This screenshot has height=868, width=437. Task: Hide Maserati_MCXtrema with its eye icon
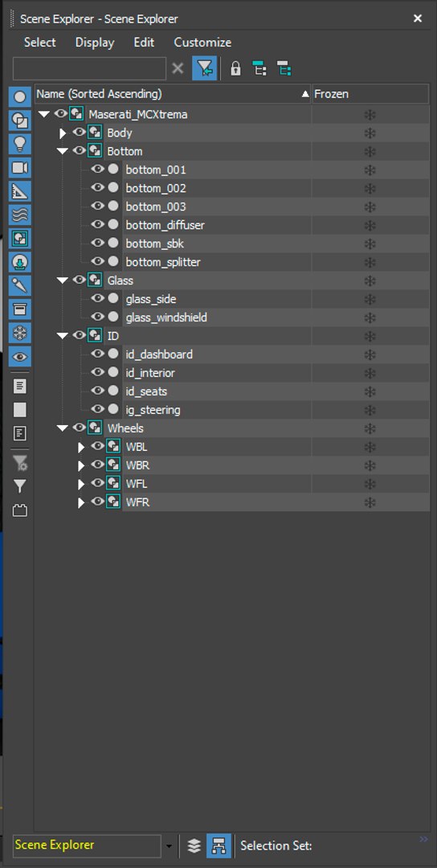pyautogui.click(x=61, y=114)
